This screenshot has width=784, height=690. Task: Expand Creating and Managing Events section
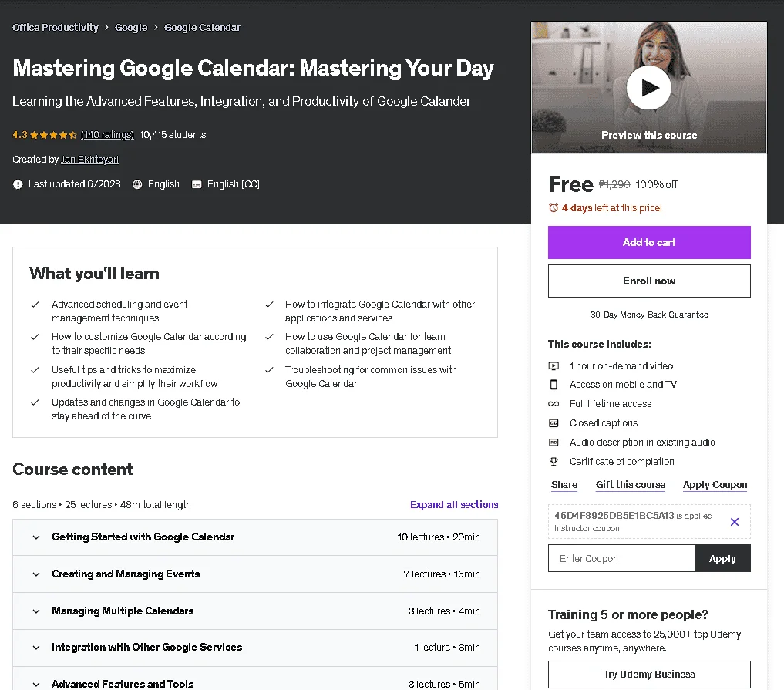[x=255, y=574]
